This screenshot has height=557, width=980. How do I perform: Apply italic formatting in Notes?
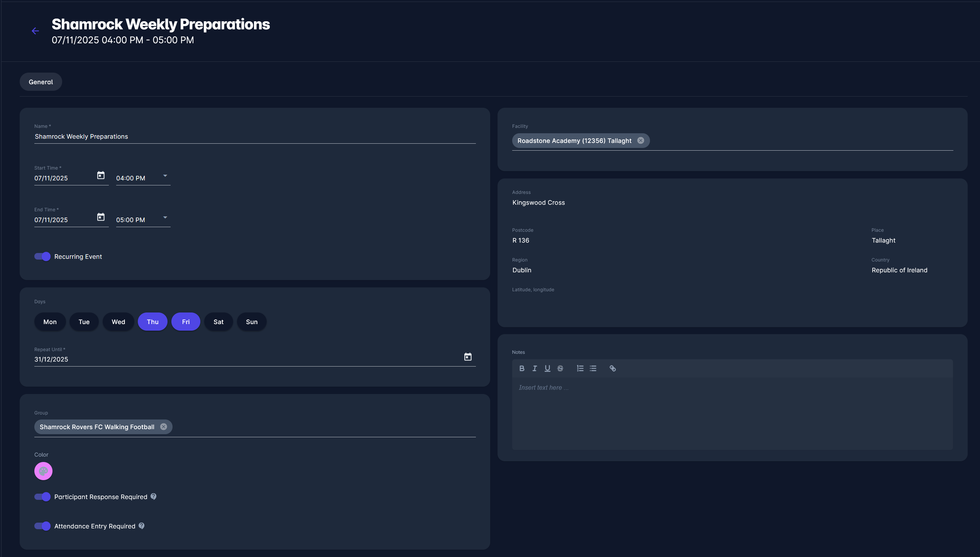(x=535, y=369)
